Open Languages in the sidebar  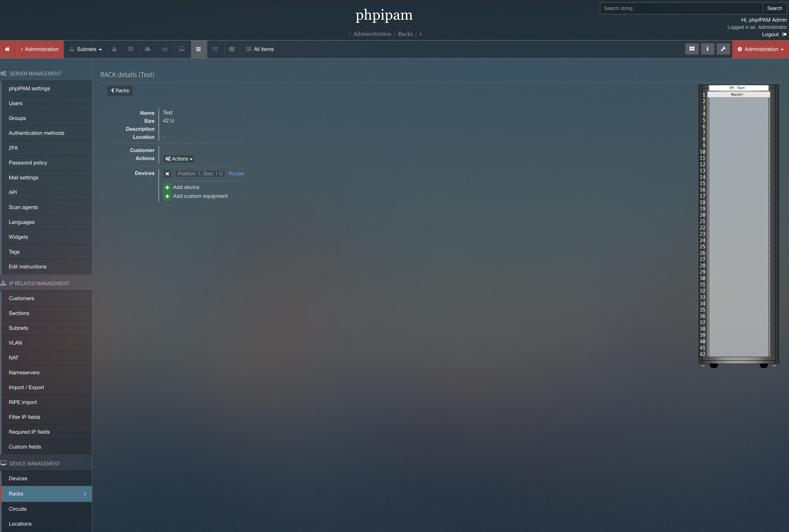pos(47,222)
